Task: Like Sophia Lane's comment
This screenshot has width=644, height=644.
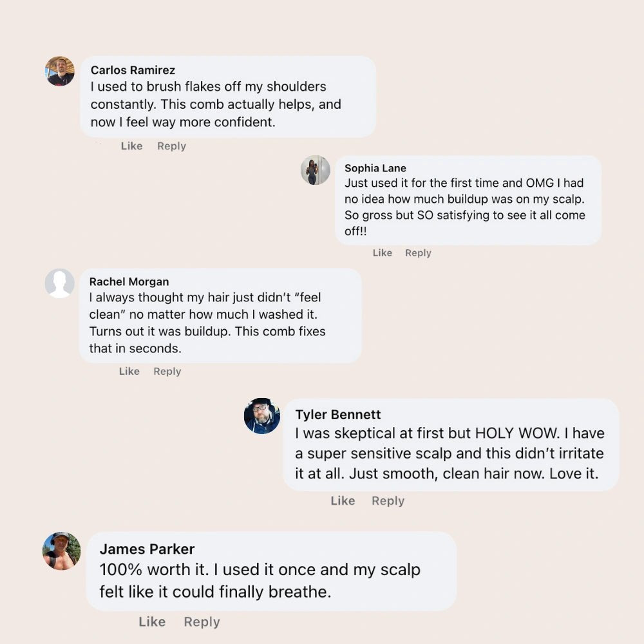Action: click(382, 253)
